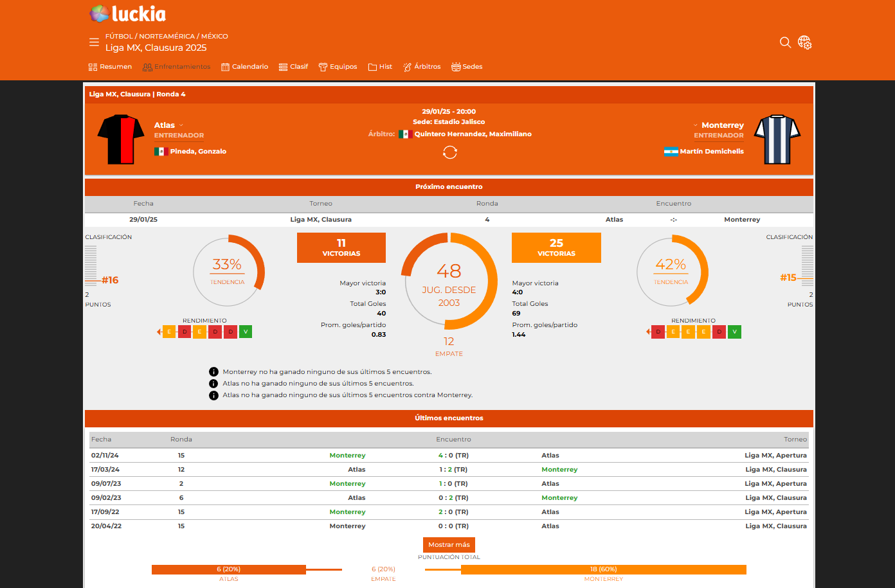Click info icon for Monterrey winless note

point(213,372)
